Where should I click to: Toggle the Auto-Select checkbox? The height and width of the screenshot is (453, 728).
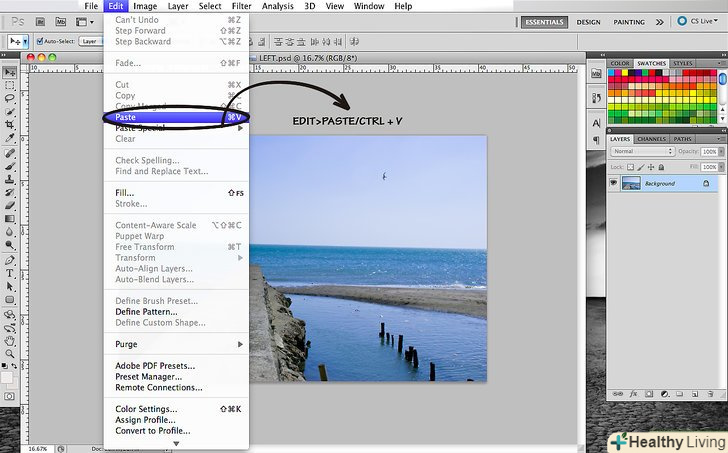coord(38,42)
